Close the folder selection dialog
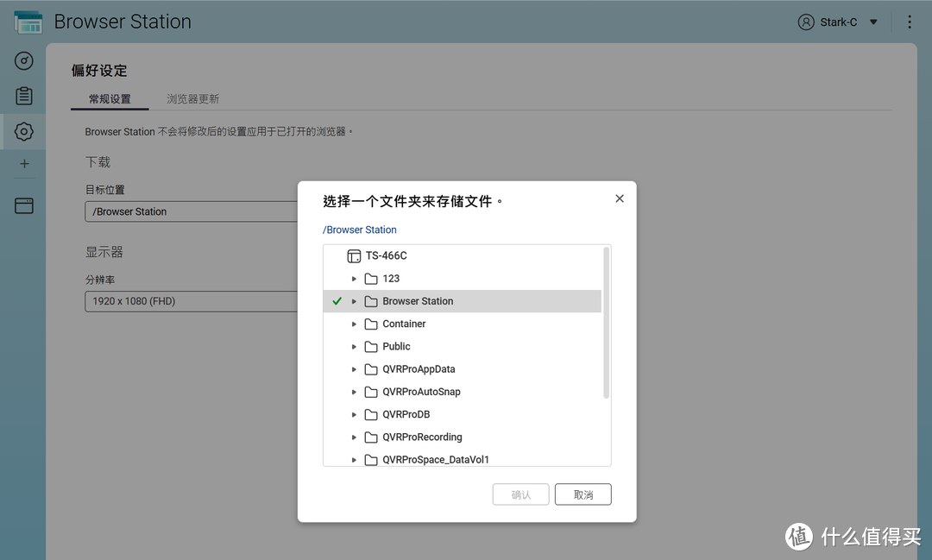Viewport: 932px width, 560px height. pyautogui.click(x=619, y=198)
